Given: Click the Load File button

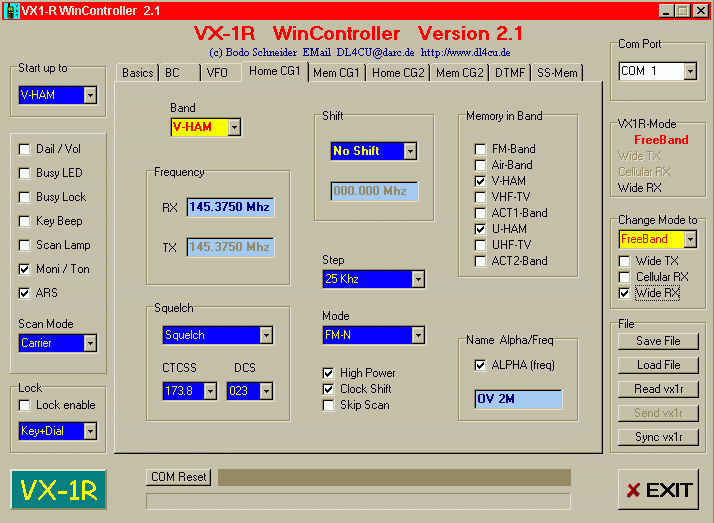Looking at the screenshot, I should tap(658, 365).
